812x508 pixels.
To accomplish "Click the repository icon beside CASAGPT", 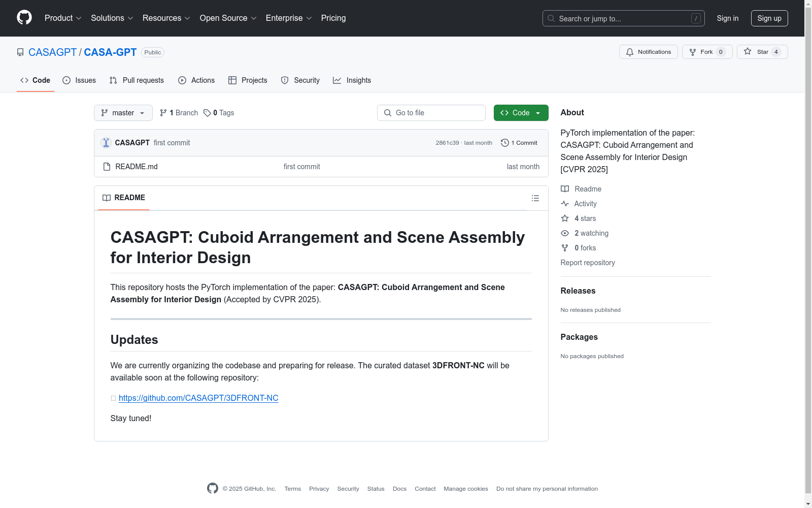I will pos(20,52).
